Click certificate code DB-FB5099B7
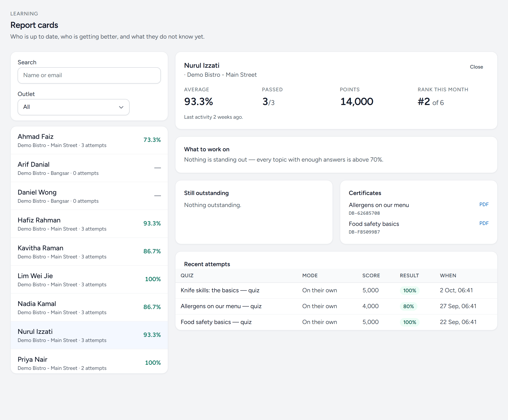Screen dimensions: 508x420 pos(364,232)
